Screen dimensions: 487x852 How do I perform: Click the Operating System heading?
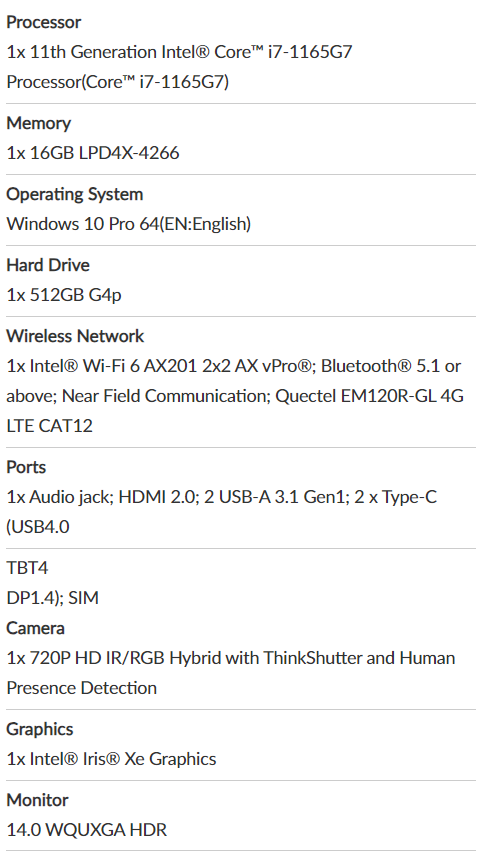(x=74, y=195)
